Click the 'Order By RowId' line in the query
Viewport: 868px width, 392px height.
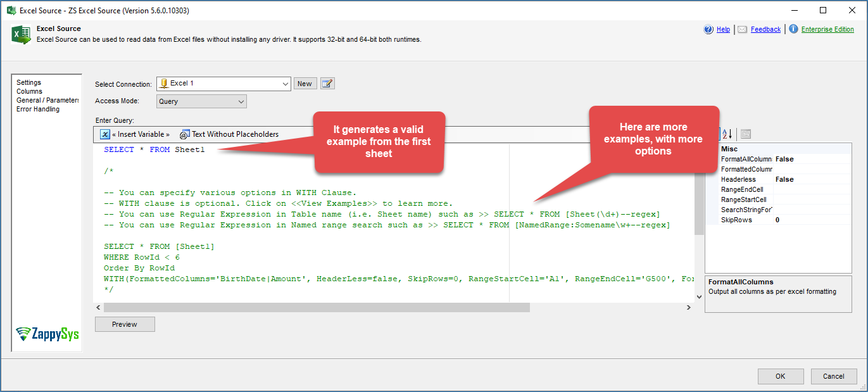tap(139, 268)
